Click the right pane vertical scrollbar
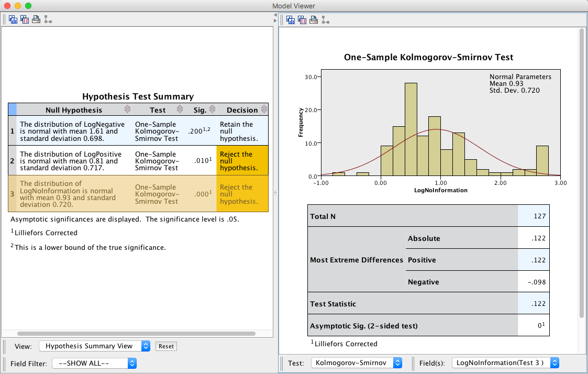 (581, 173)
